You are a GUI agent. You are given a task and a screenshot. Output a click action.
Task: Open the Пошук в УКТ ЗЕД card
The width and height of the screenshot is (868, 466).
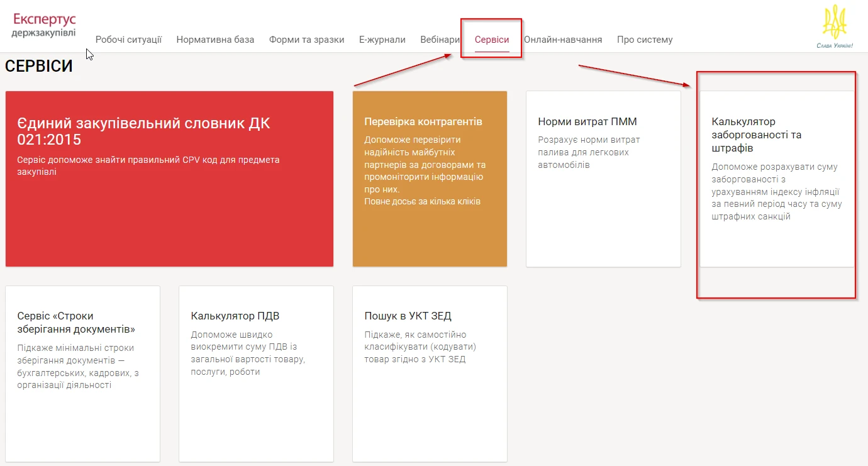pos(430,374)
